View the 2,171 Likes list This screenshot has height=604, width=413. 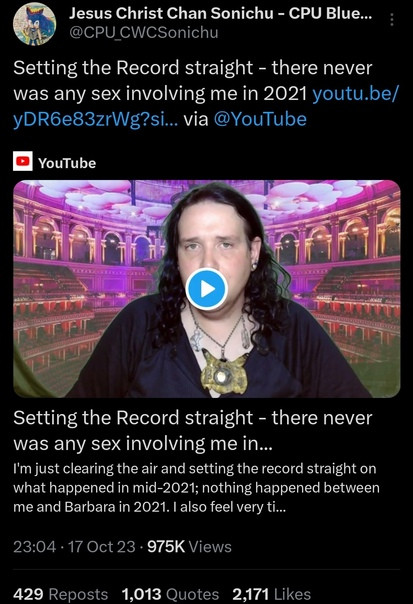tap(272, 594)
